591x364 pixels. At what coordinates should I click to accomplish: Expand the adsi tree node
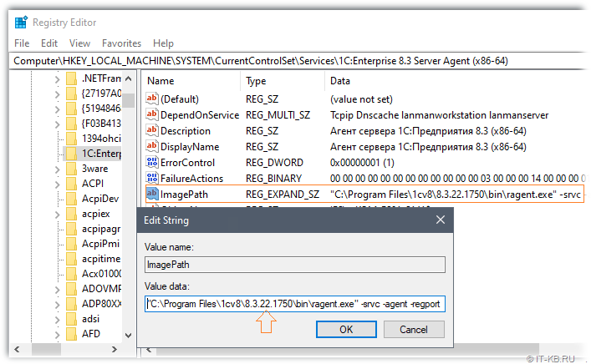(57, 320)
